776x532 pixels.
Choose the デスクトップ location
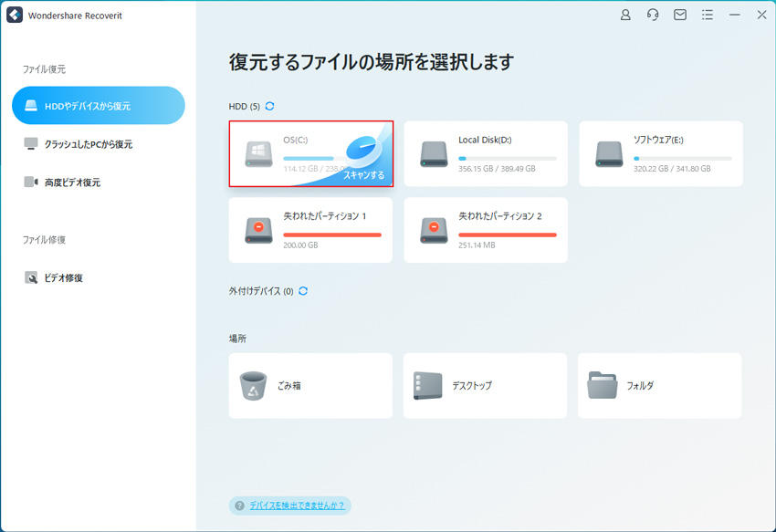[485, 385]
